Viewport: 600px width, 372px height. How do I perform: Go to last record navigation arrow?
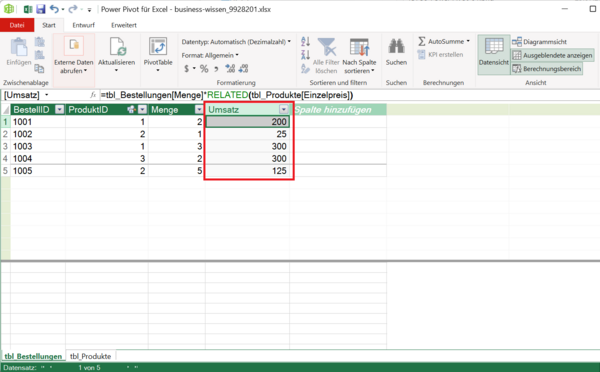tap(136, 368)
